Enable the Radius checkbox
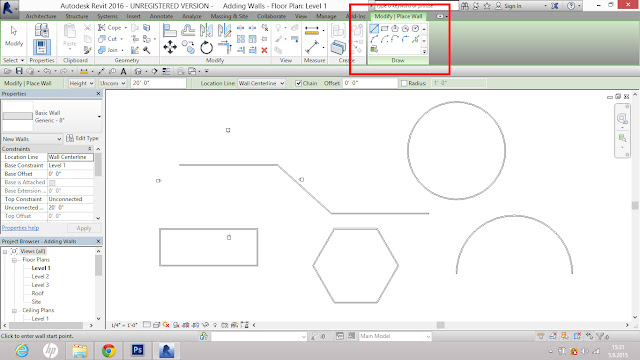Screen dimensions: 640x360 tap(404, 83)
